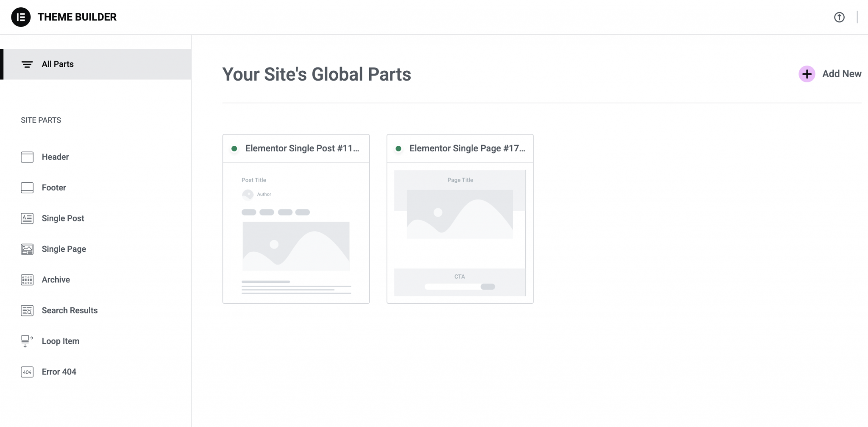Screen dimensions: 868x427
Task: Open the Single Page section from sidebar
Action: 64,249
